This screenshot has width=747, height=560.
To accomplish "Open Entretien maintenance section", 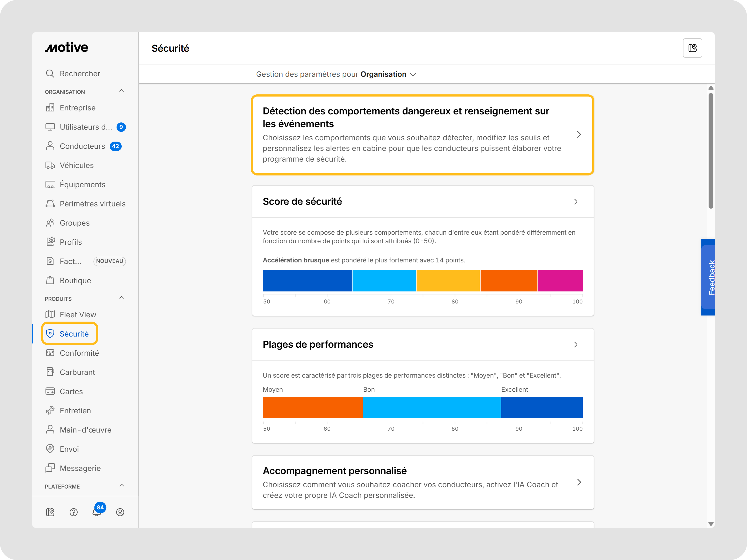I will coord(75,410).
